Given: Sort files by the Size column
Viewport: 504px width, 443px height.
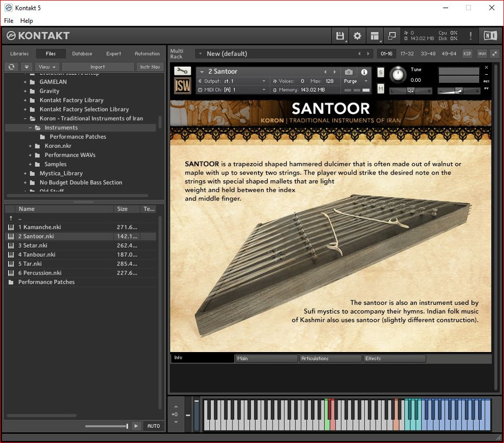Looking at the screenshot, I should [x=127, y=209].
